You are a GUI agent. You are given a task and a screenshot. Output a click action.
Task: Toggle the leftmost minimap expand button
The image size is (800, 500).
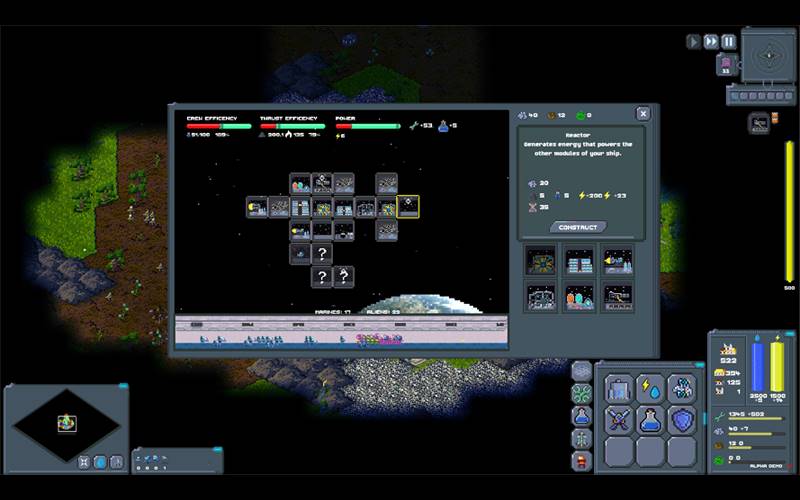click(x=84, y=462)
